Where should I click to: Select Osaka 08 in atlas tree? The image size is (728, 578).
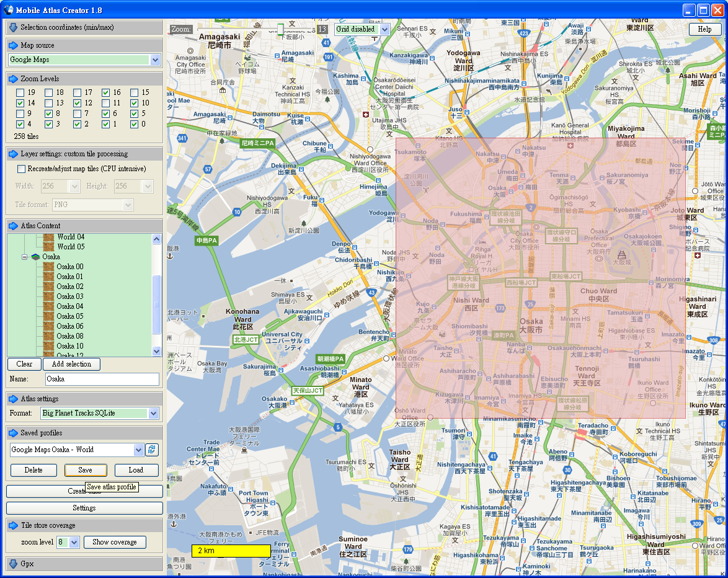[x=70, y=336]
